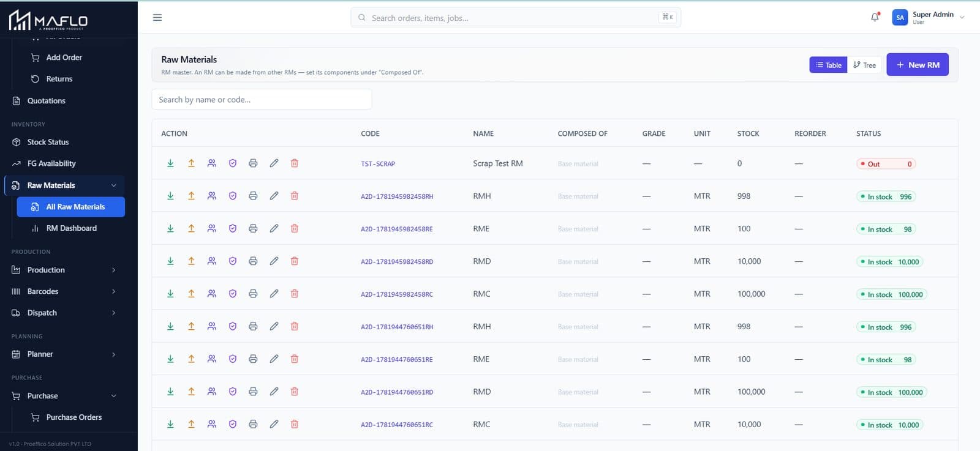
Task: Print the TST-SCRAP raw material row
Action: [x=253, y=163]
